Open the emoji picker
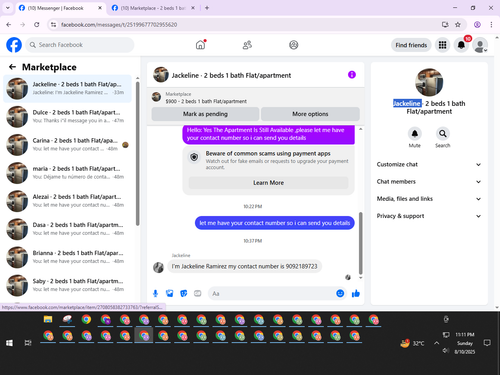Screen dimensions: 500x375 pos(340,293)
